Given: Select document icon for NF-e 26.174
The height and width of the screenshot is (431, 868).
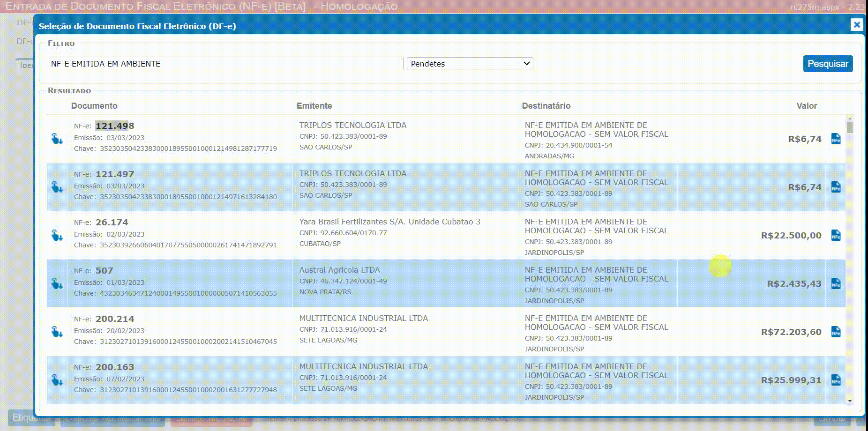Looking at the screenshot, I should [x=57, y=236].
